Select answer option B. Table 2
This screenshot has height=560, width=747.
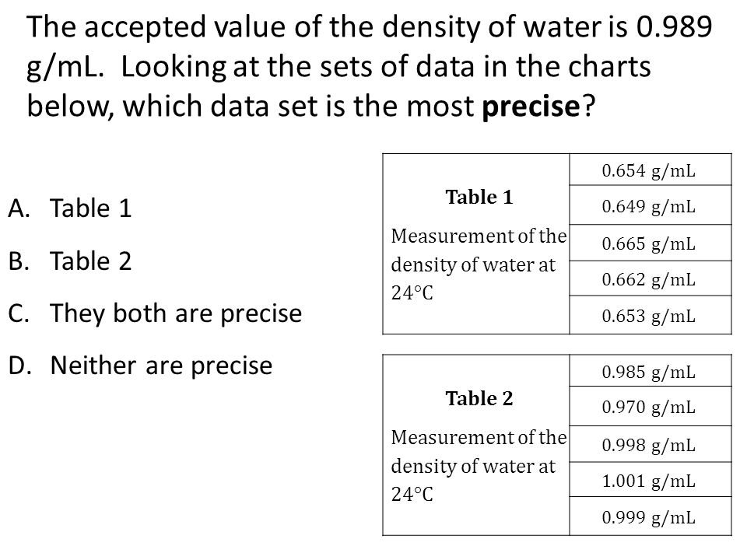click(70, 261)
